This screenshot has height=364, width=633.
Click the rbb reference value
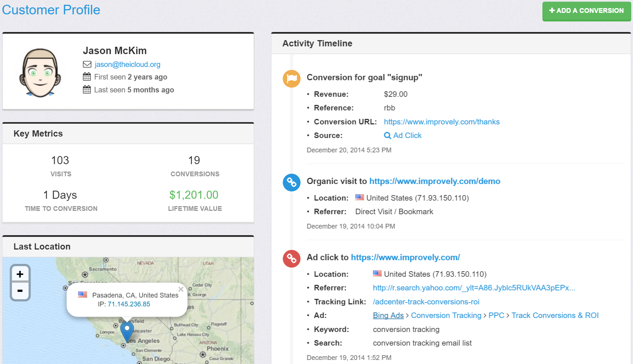pyautogui.click(x=389, y=108)
